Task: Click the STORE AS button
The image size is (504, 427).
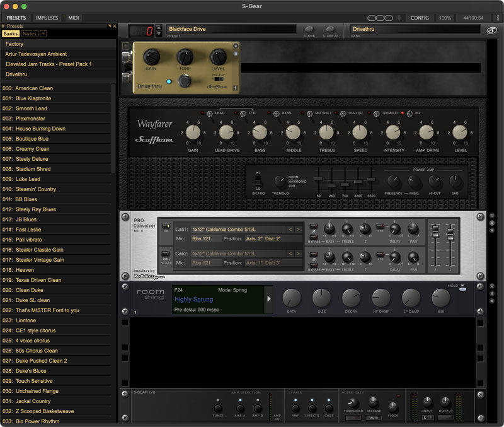Action: 330,29
